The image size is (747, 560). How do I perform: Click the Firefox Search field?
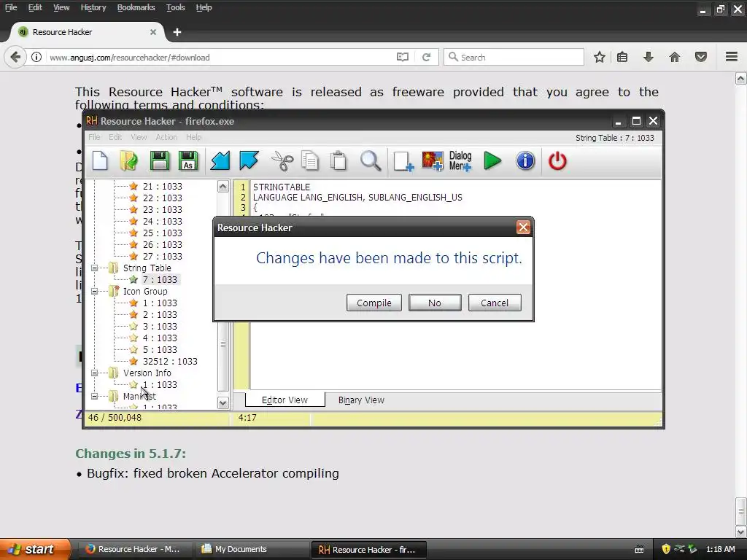point(514,57)
